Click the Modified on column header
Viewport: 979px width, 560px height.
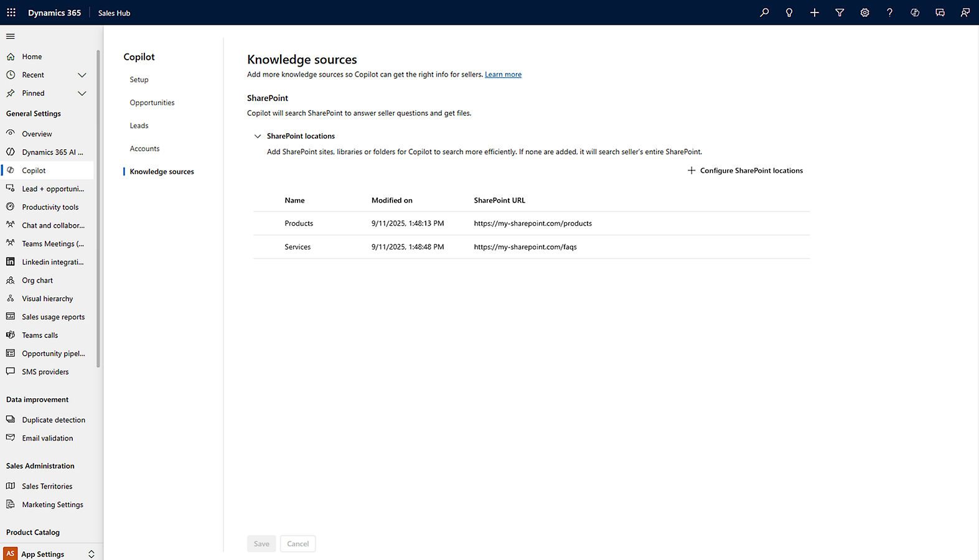coord(391,200)
